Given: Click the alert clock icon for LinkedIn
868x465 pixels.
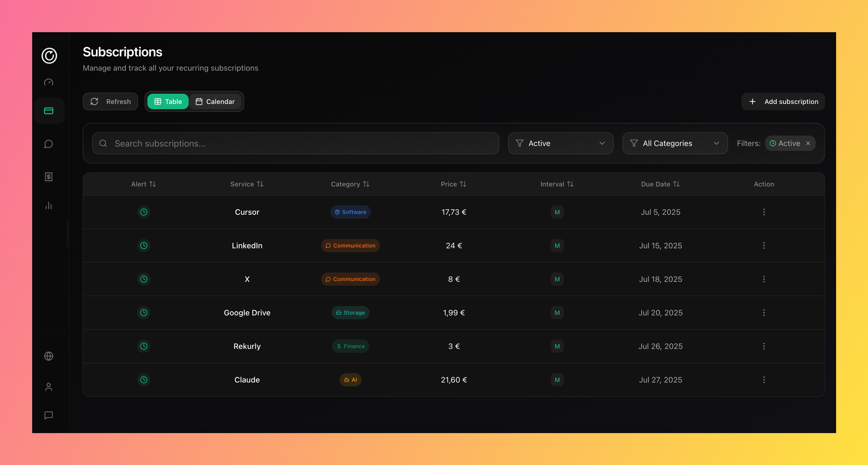Looking at the screenshot, I should click(x=144, y=246).
